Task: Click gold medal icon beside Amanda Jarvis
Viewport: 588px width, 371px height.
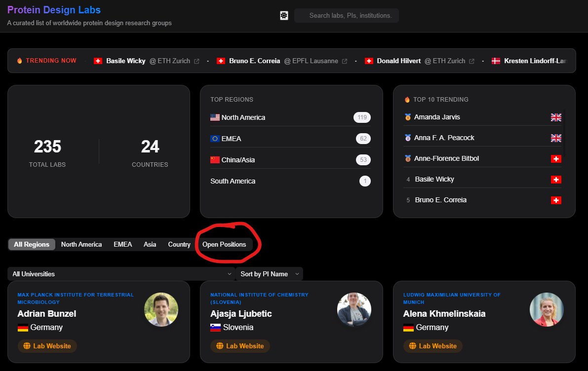Action: click(408, 117)
